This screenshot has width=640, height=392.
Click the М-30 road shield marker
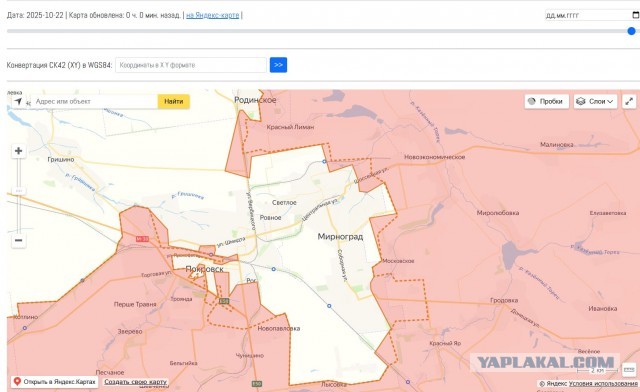pyautogui.click(x=142, y=239)
